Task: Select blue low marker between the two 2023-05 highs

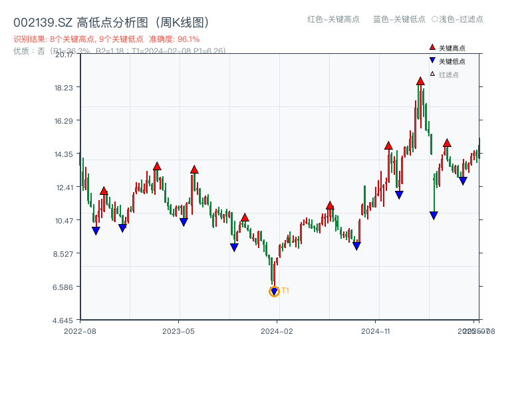Action: pyautogui.click(x=184, y=222)
